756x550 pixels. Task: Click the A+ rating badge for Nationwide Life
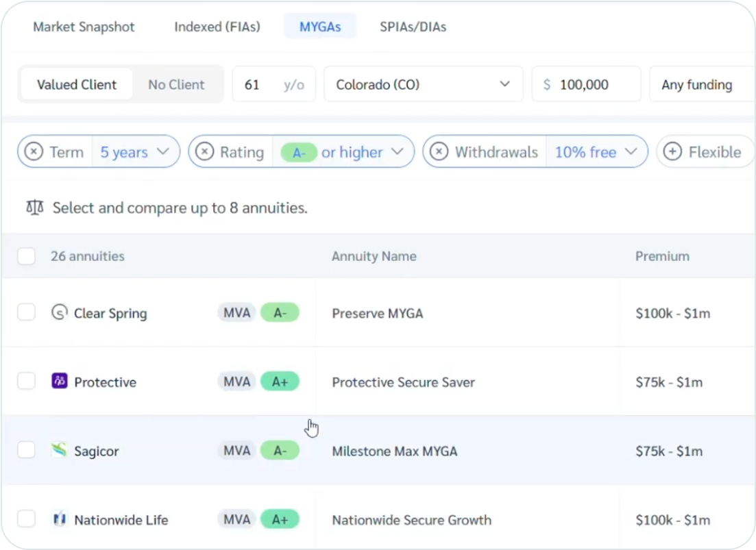[280, 519]
